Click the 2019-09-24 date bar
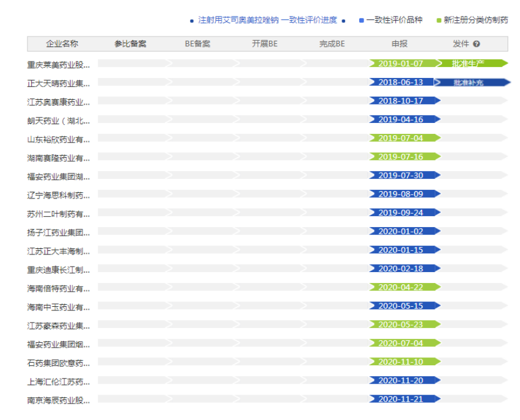The height and width of the screenshot is (420, 520). pos(405,212)
